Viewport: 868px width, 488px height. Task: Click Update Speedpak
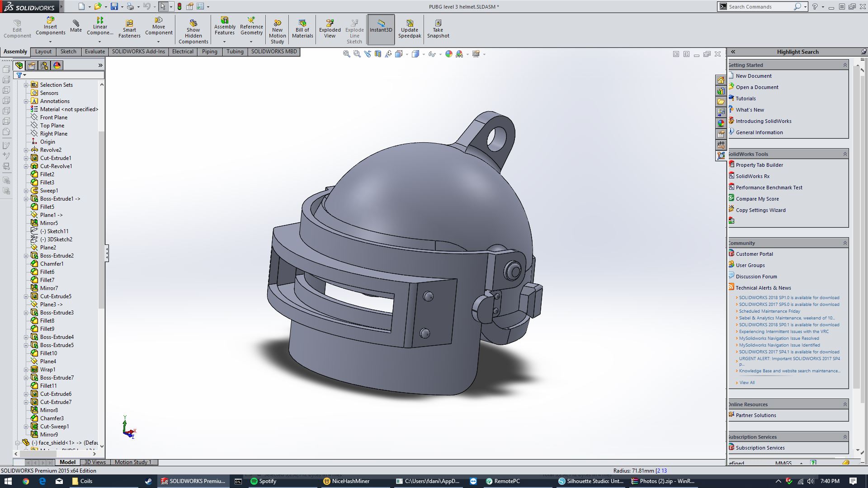(410, 29)
